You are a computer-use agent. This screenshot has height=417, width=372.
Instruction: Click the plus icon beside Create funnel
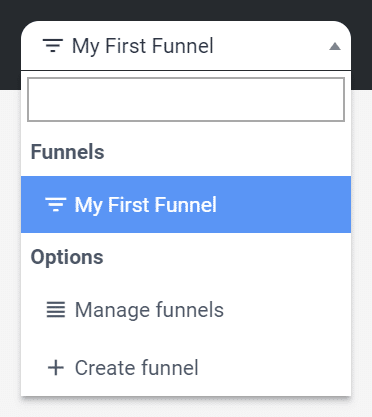tap(56, 368)
